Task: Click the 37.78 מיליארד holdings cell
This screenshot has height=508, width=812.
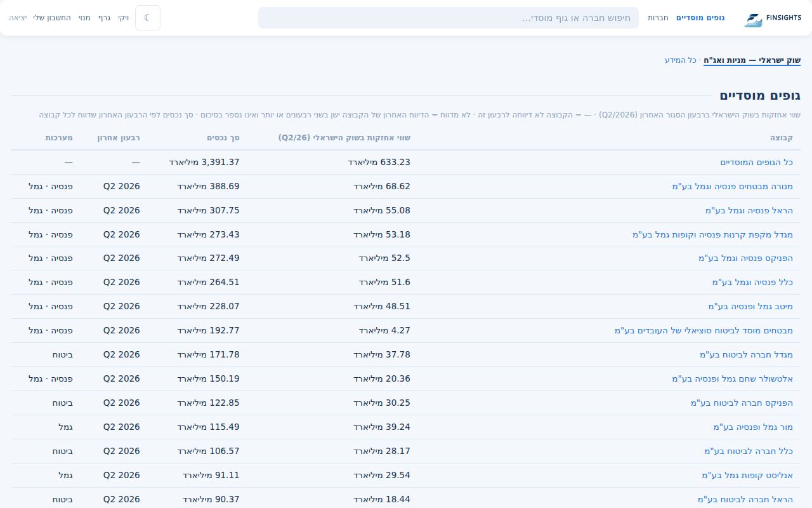Action: (x=382, y=355)
